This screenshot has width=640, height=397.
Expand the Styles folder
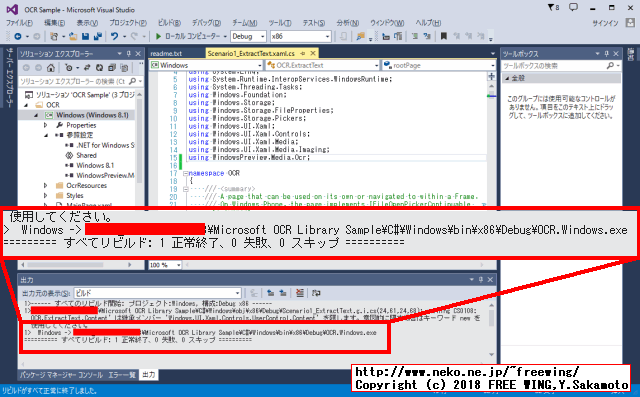click(x=46, y=195)
